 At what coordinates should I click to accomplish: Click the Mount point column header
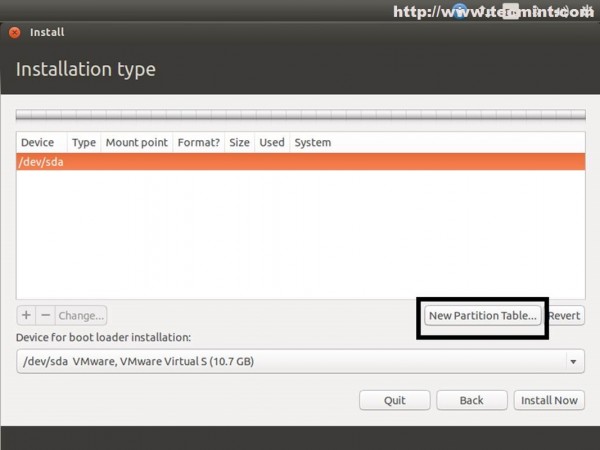pyautogui.click(x=137, y=142)
